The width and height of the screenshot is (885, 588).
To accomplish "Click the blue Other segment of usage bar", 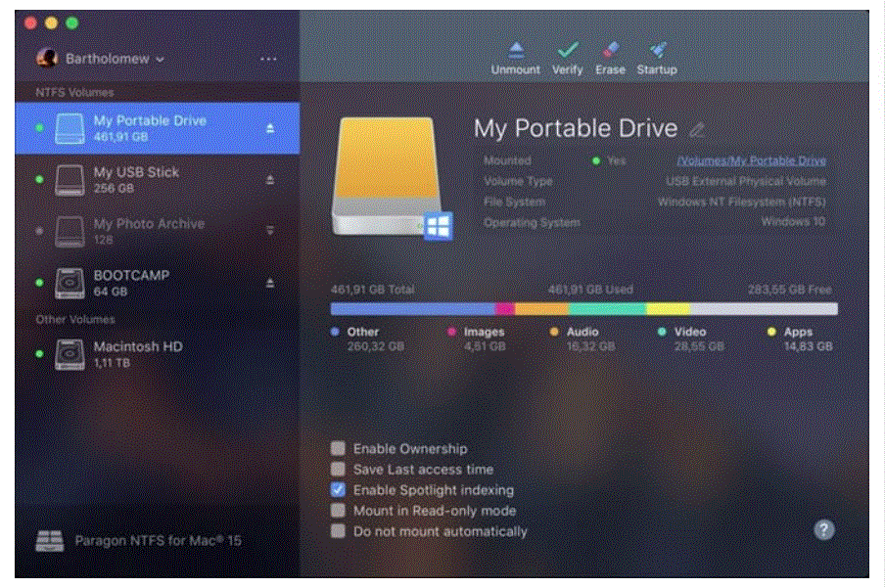I will (412, 308).
